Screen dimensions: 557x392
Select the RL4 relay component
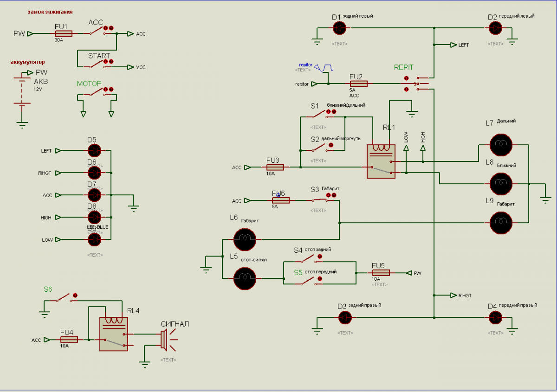click(114, 334)
